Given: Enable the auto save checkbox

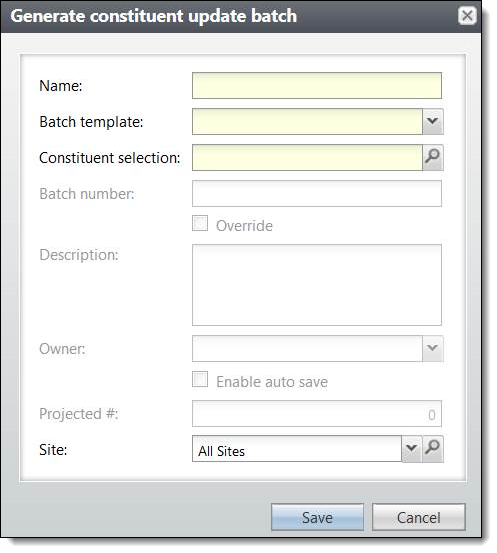Looking at the screenshot, I should click(x=200, y=379).
